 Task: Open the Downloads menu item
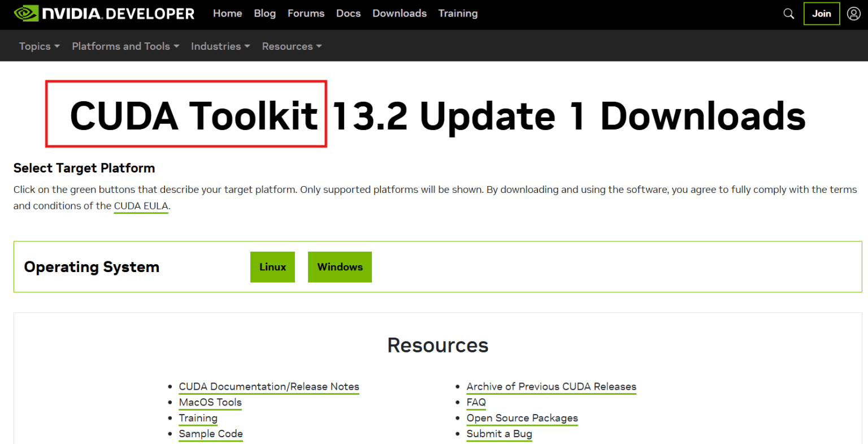pyautogui.click(x=400, y=14)
